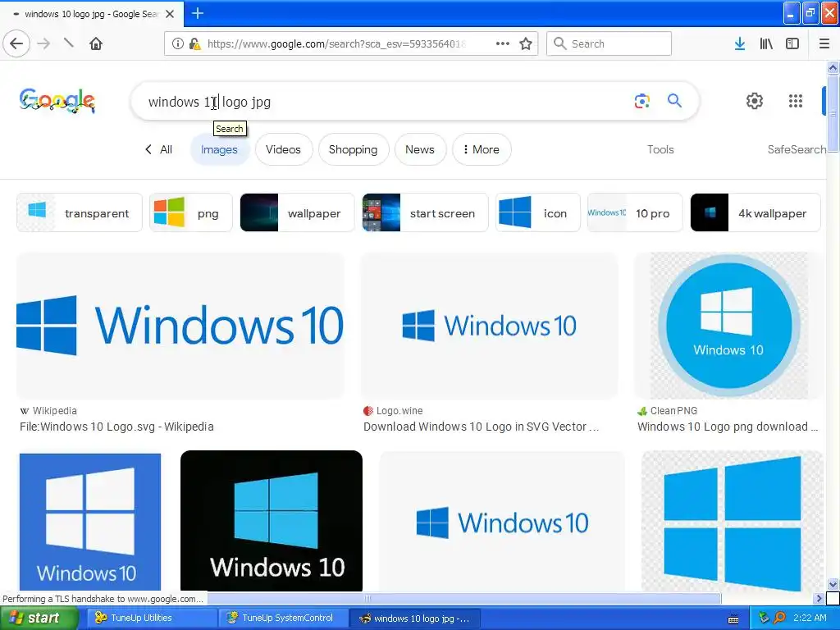
Task: Apply the 10 pro suggestion chip
Action: (x=635, y=212)
